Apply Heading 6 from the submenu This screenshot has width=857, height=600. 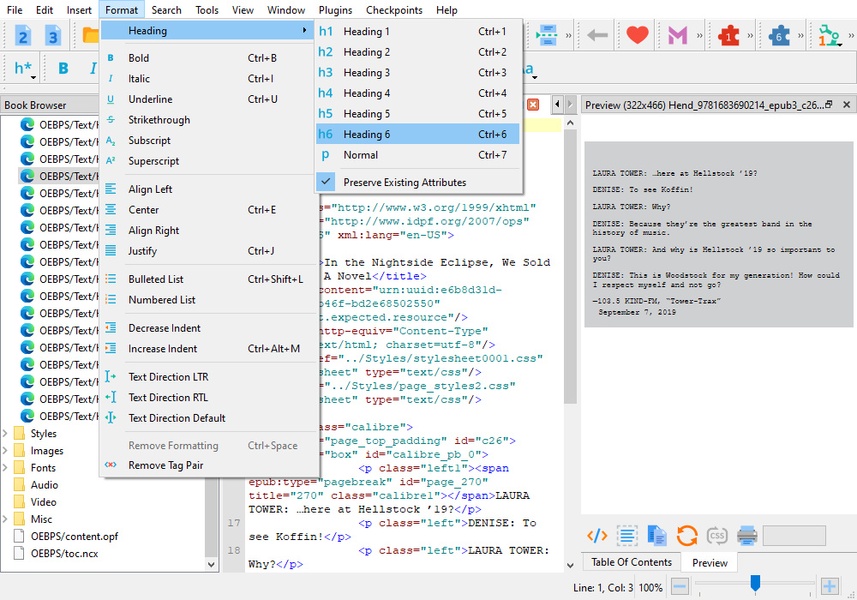[419, 134]
